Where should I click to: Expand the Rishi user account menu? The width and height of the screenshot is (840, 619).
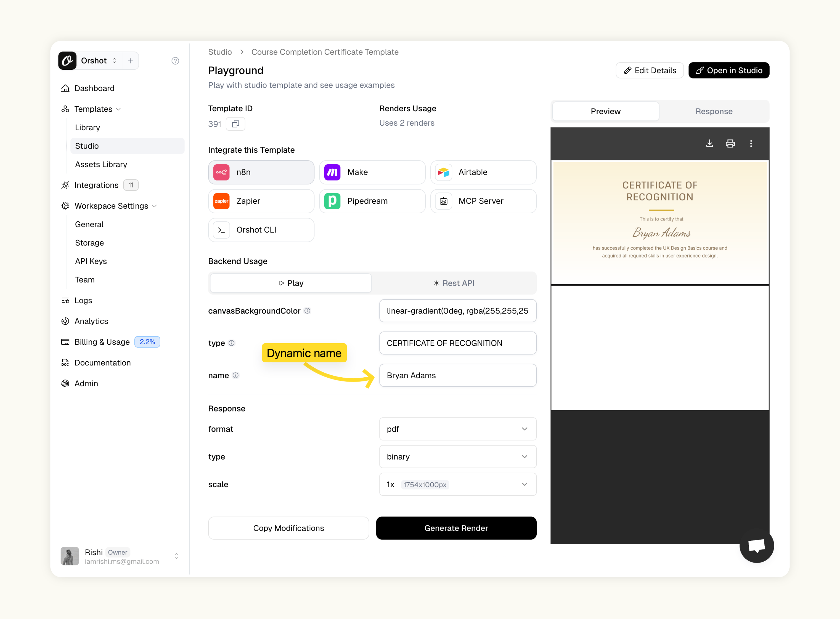(176, 556)
